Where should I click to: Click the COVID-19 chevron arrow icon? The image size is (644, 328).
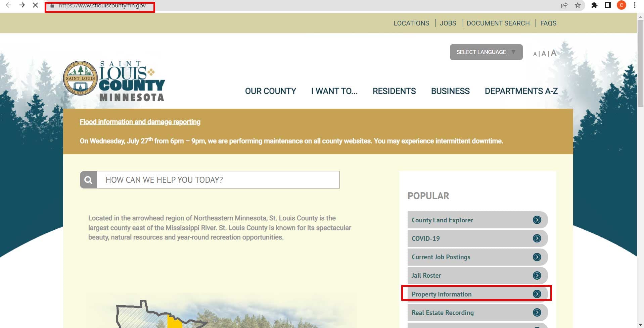coord(537,238)
